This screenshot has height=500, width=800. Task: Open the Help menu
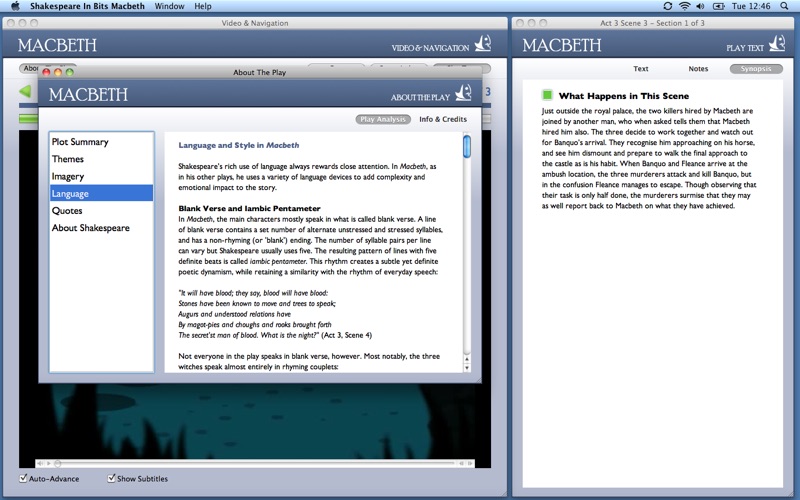click(203, 6)
